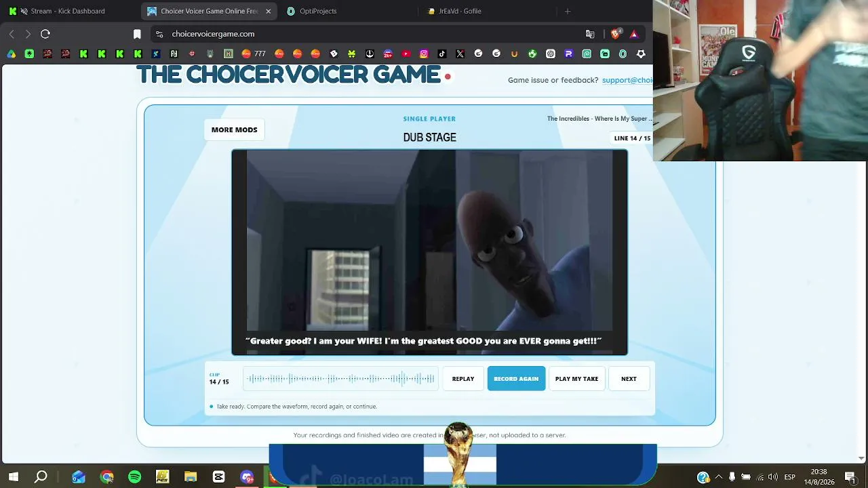This screenshot has width=868, height=488.
Task: Bookmark this page with the bookmark icon
Action: click(x=137, y=34)
